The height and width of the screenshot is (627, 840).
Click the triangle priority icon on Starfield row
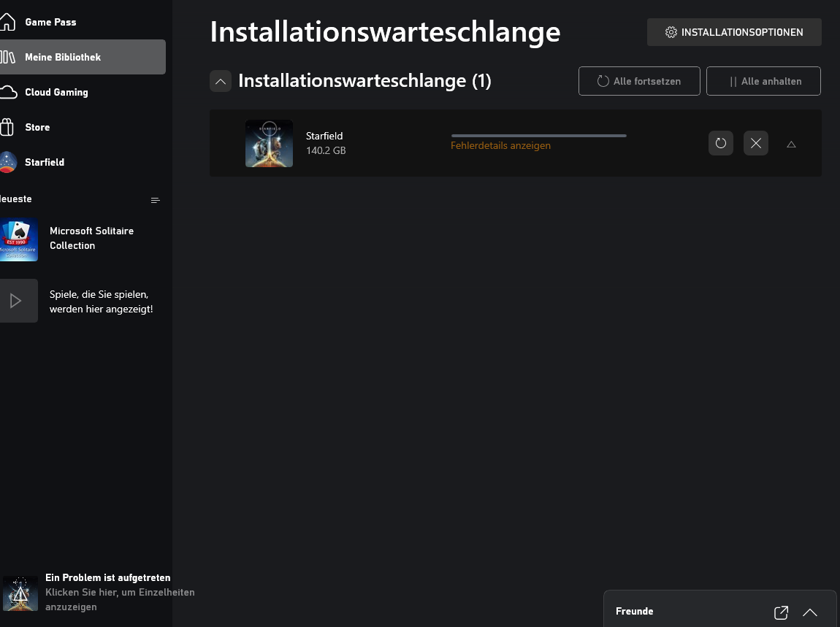(x=791, y=144)
